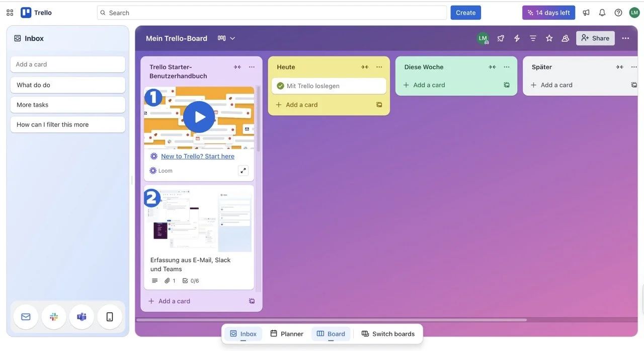
Task: Focus the Search field
Action: (x=272, y=13)
